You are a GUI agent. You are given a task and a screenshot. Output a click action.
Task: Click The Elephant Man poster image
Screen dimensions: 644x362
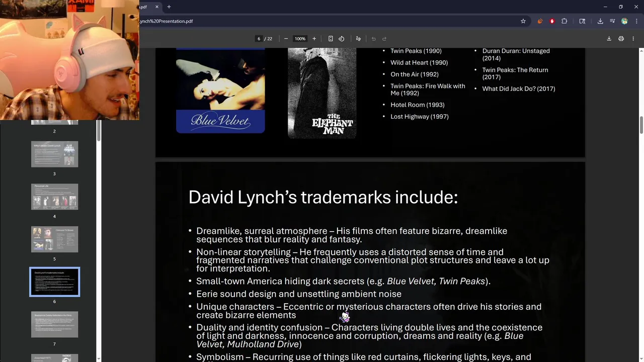(322, 93)
